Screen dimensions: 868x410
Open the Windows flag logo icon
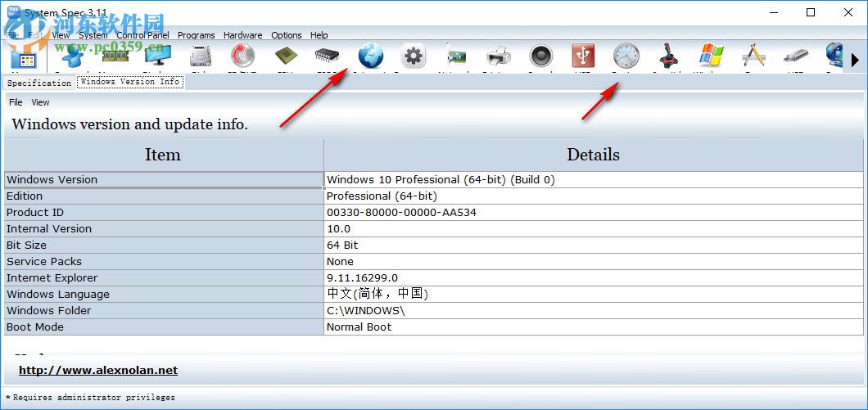[712, 56]
